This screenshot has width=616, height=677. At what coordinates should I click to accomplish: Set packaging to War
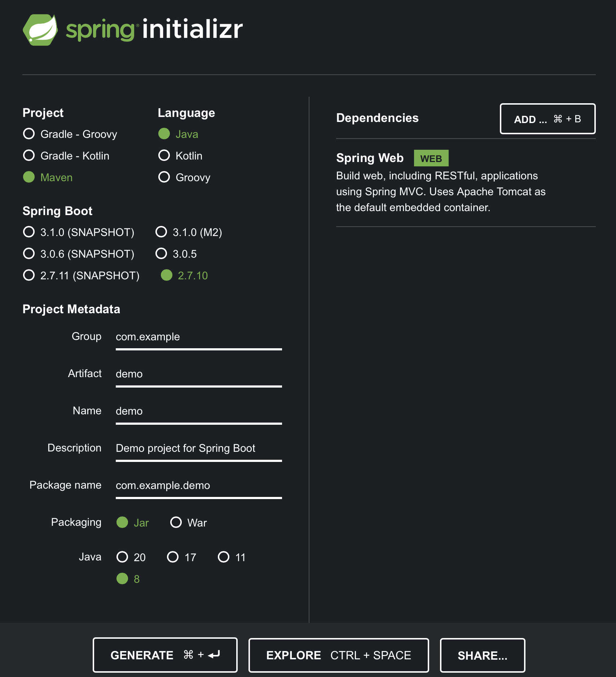click(189, 523)
